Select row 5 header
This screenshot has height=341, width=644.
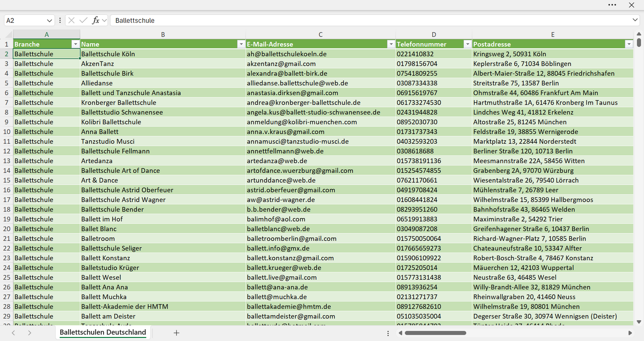pyautogui.click(x=7, y=83)
